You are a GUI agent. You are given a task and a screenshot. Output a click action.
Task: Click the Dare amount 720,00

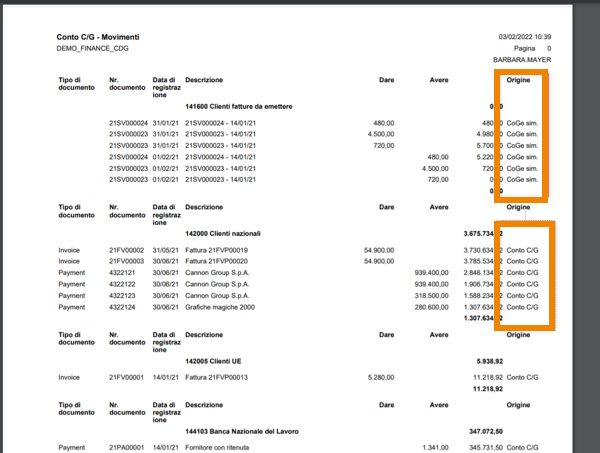(384, 146)
